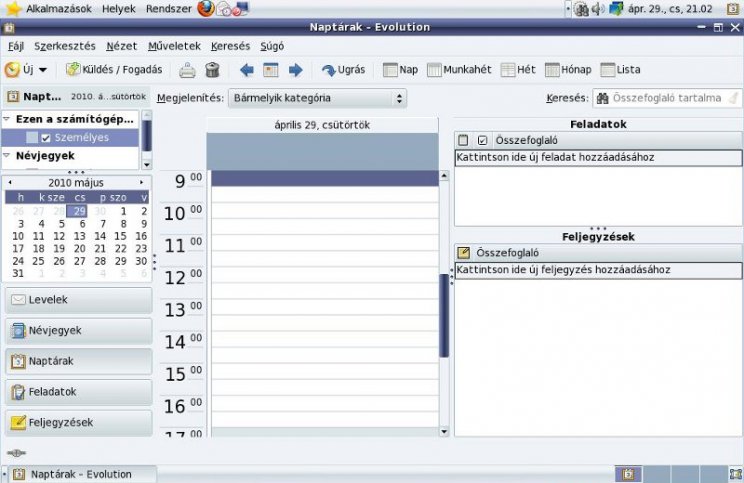This screenshot has width=744, height=483.
Task: Switch to Hét week view
Action: coord(518,70)
